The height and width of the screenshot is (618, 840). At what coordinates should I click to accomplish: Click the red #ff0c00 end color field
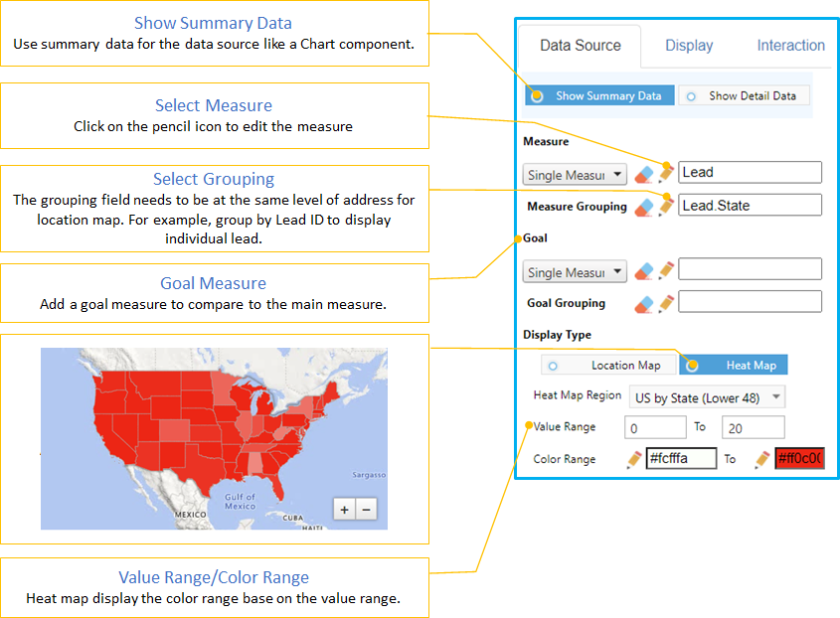(799, 459)
